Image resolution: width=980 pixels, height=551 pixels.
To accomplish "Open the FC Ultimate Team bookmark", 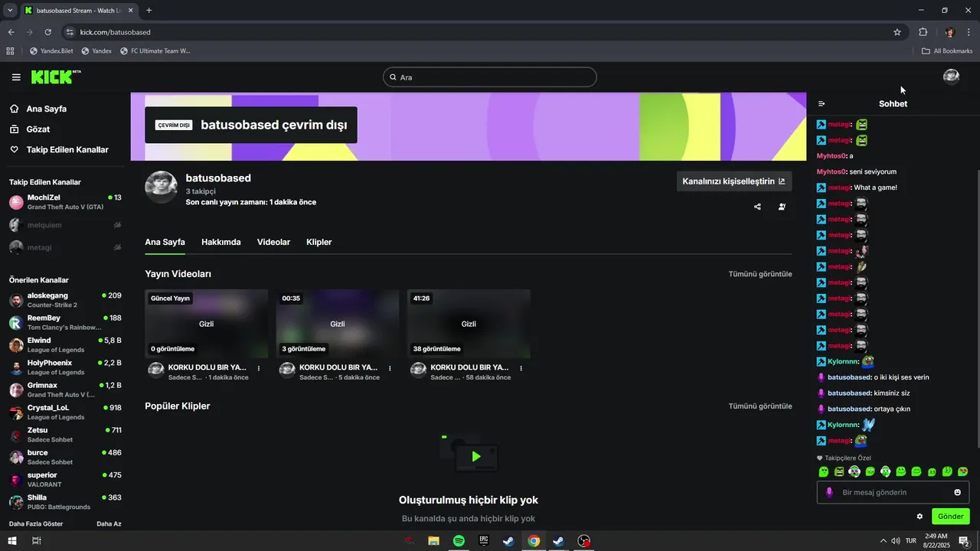I will click(x=155, y=51).
